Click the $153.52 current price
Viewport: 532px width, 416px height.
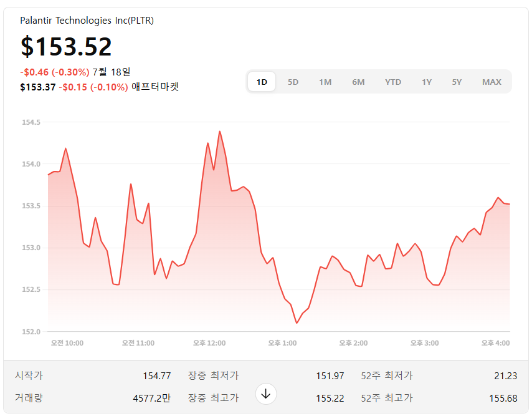pyautogui.click(x=66, y=47)
